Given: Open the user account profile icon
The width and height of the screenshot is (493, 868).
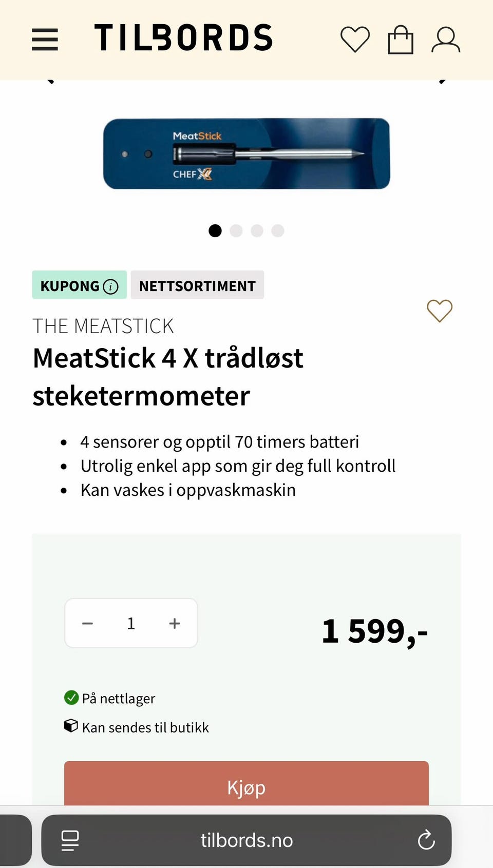Looking at the screenshot, I should pos(445,40).
